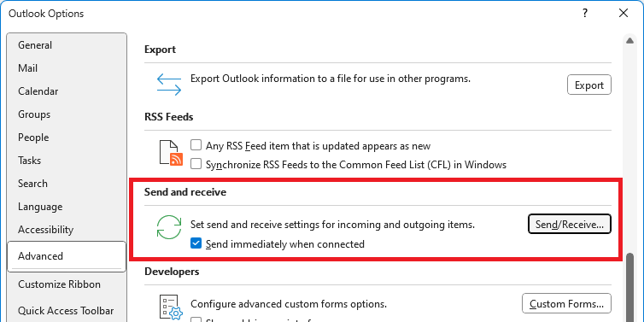The height and width of the screenshot is (322, 644).
Task: Close the Outlook Options dialog
Action: (x=623, y=13)
